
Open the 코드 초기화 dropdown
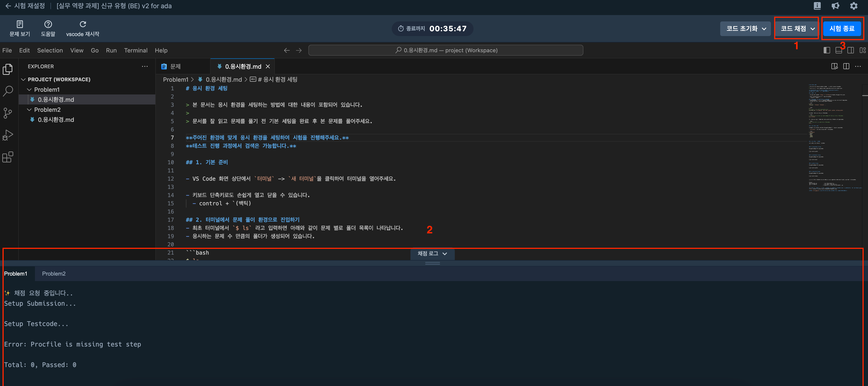coord(746,29)
